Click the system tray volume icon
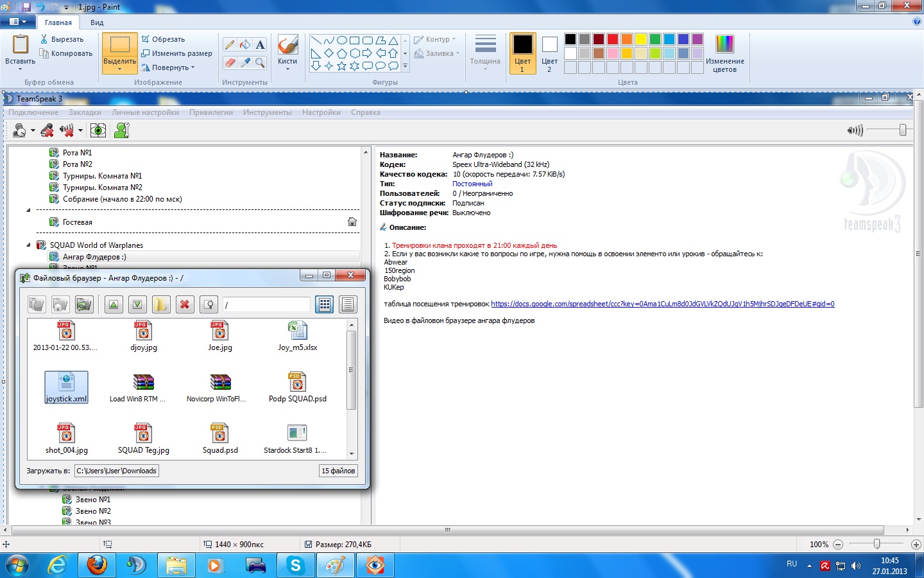924x578 pixels. tap(856, 566)
